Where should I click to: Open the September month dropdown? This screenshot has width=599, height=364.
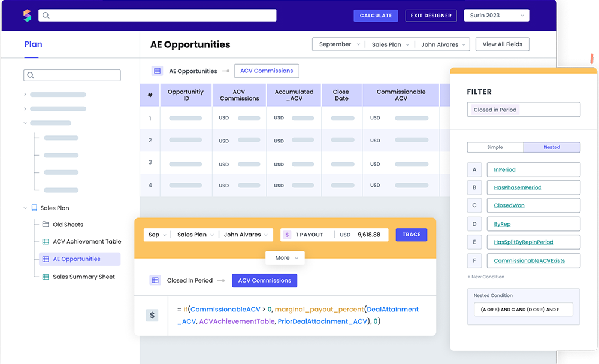(x=339, y=44)
